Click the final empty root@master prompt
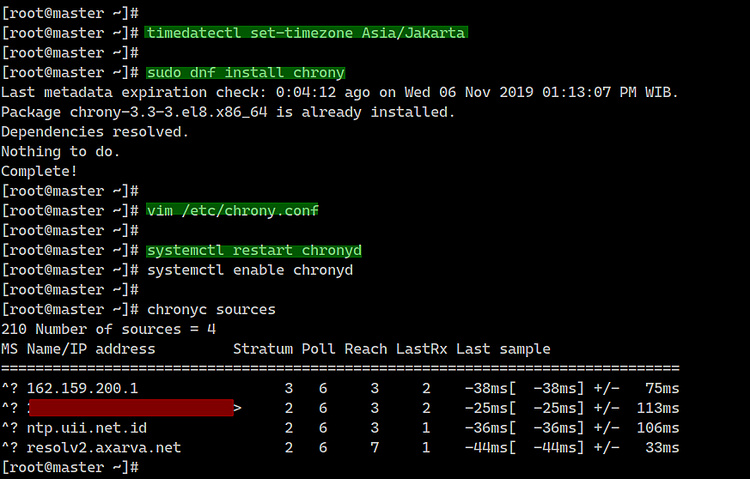 click(x=70, y=467)
